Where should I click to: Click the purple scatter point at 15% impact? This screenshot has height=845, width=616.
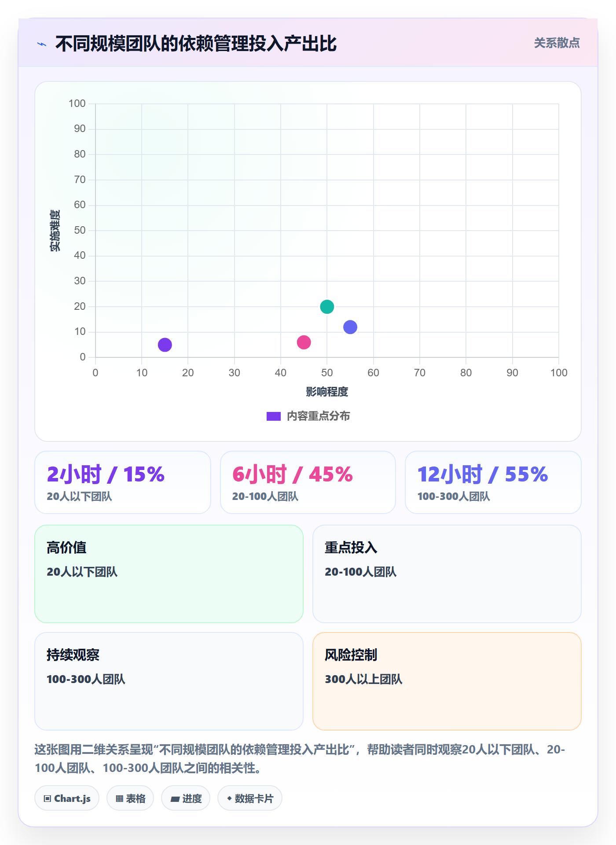point(165,345)
